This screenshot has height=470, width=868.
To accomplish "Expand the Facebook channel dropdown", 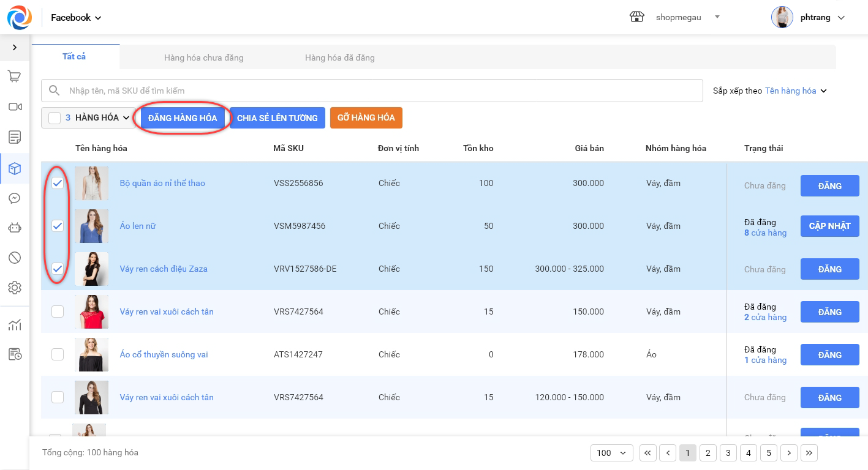I will [76, 18].
